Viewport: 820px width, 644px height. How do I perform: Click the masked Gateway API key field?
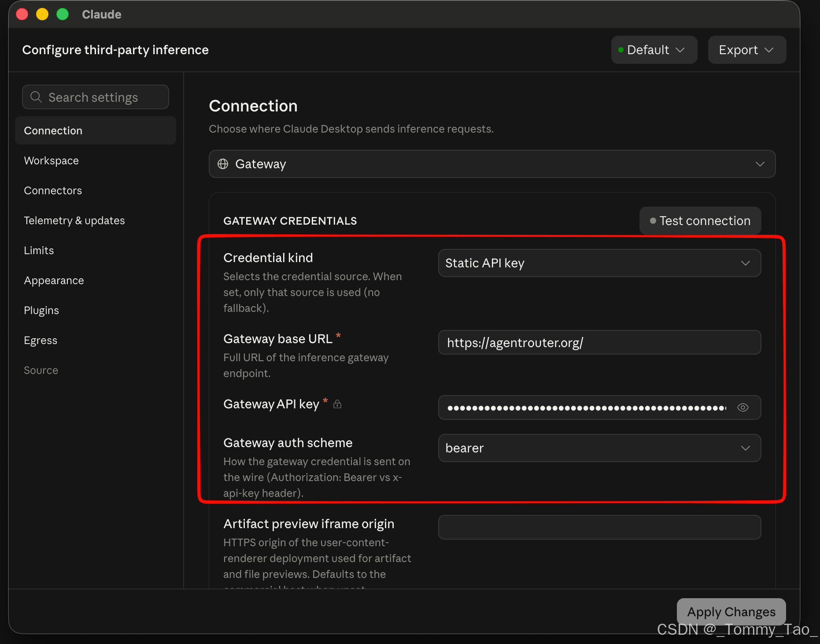pos(599,407)
